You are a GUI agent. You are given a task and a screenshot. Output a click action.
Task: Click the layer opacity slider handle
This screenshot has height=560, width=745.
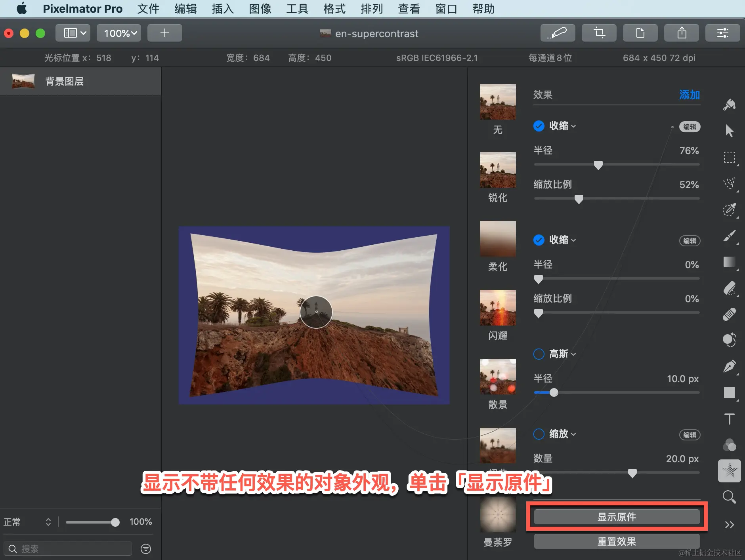tap(115, 522)
